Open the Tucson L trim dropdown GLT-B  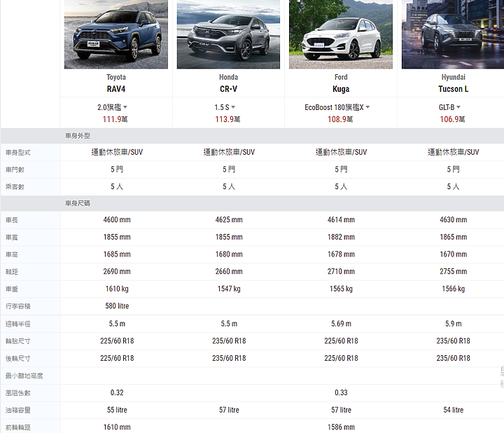point(449,107)
